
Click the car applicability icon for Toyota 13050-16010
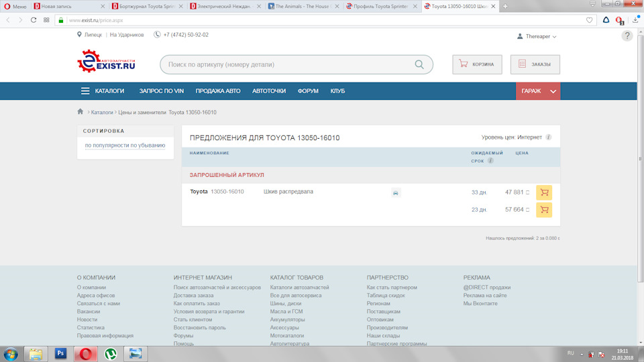pos(396,193)
